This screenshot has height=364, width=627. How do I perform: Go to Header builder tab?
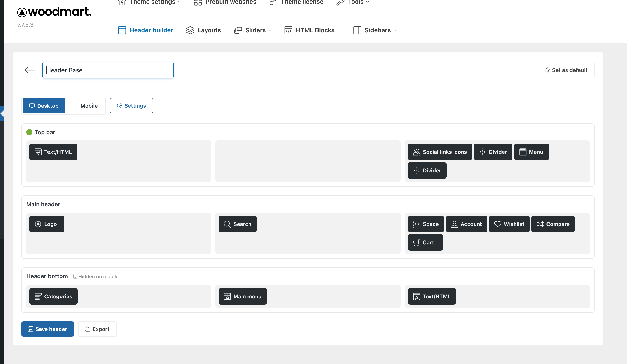pos(145,30)
